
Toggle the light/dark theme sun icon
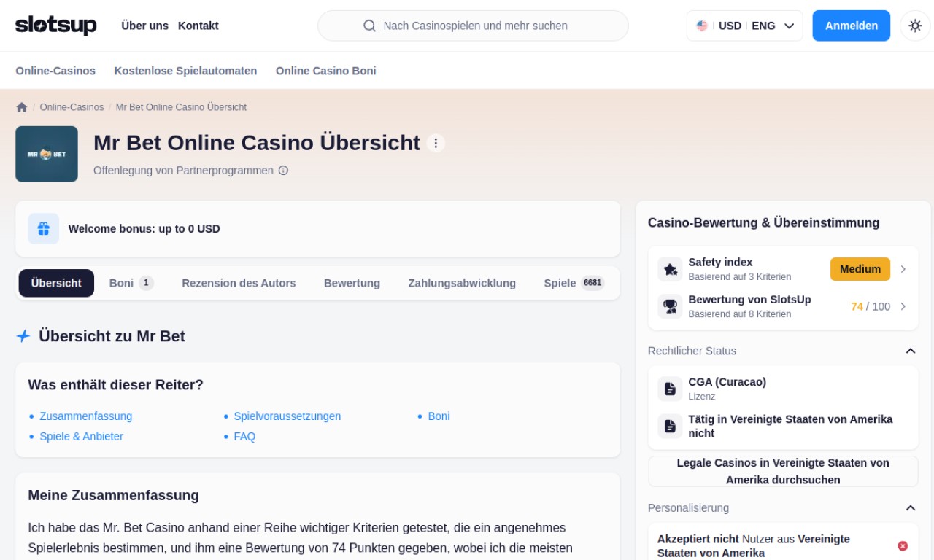point(915,26)
